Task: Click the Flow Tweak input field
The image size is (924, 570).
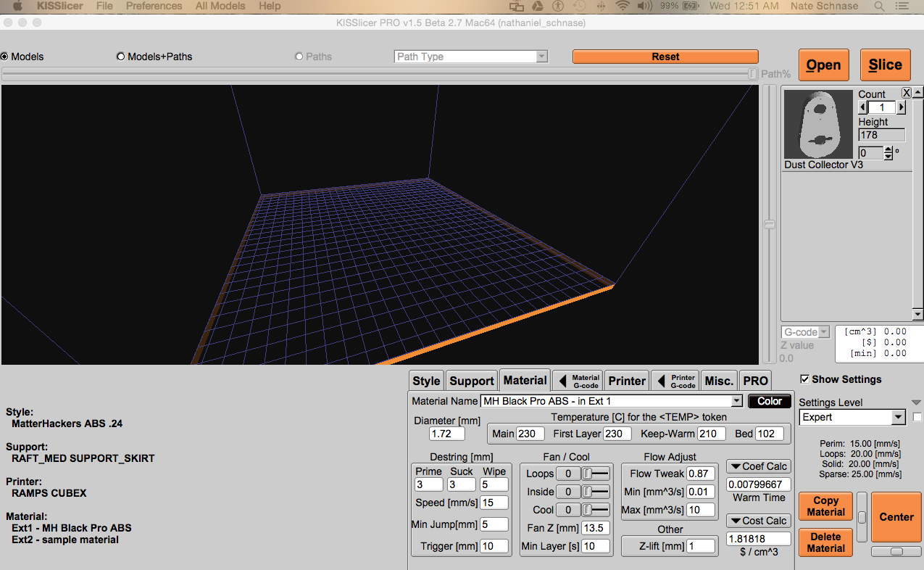Action: (x=702, y=474)
